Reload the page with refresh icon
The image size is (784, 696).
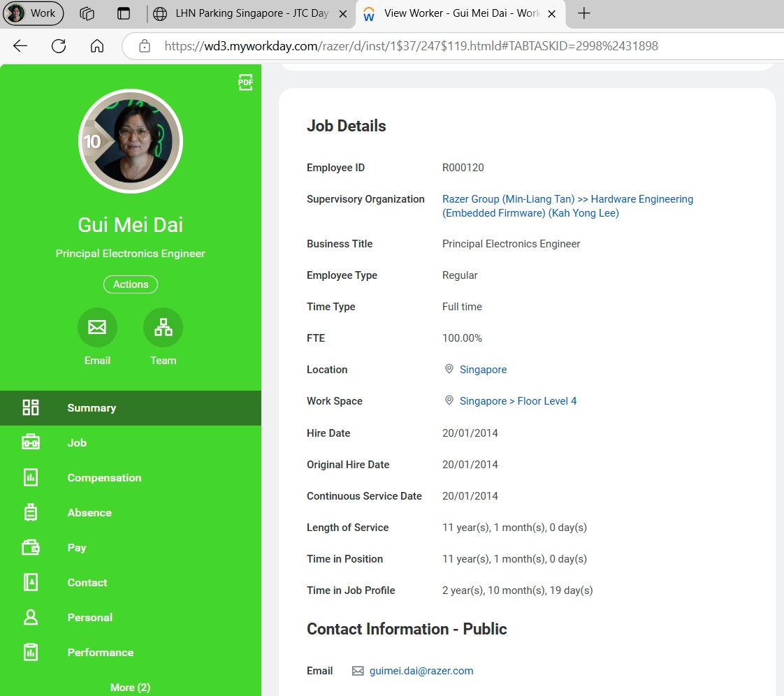(59, 46)
